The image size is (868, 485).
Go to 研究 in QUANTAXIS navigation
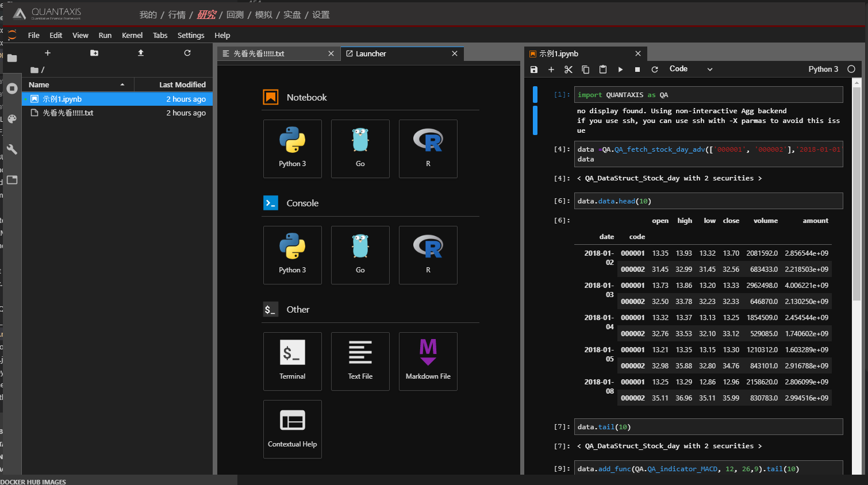click(206, 15)
